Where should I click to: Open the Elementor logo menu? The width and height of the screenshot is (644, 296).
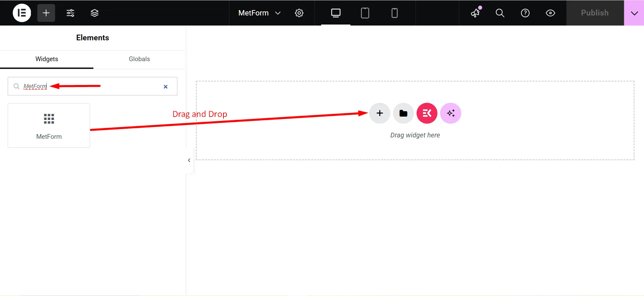[x=22, y=13]
